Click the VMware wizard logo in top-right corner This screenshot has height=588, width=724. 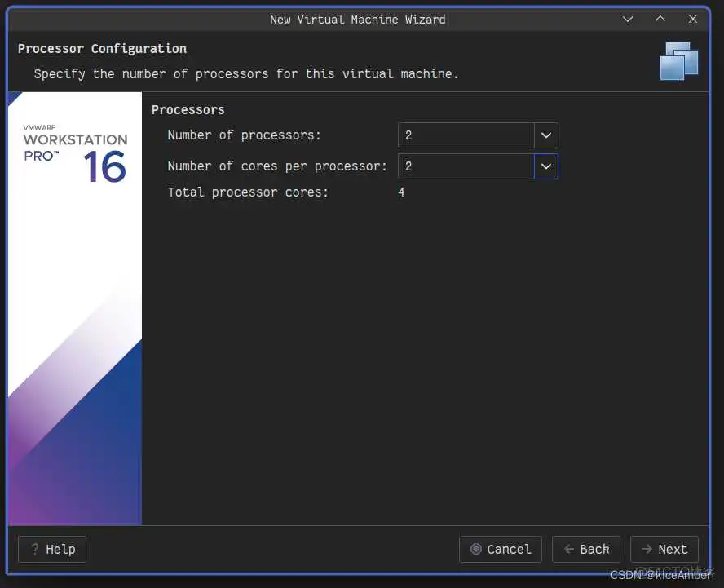[678, 61]
